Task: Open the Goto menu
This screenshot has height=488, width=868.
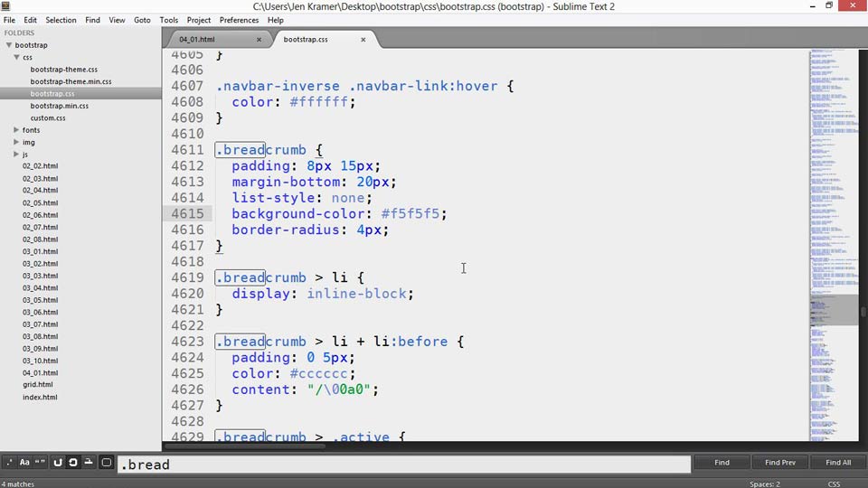Action: 142,20
